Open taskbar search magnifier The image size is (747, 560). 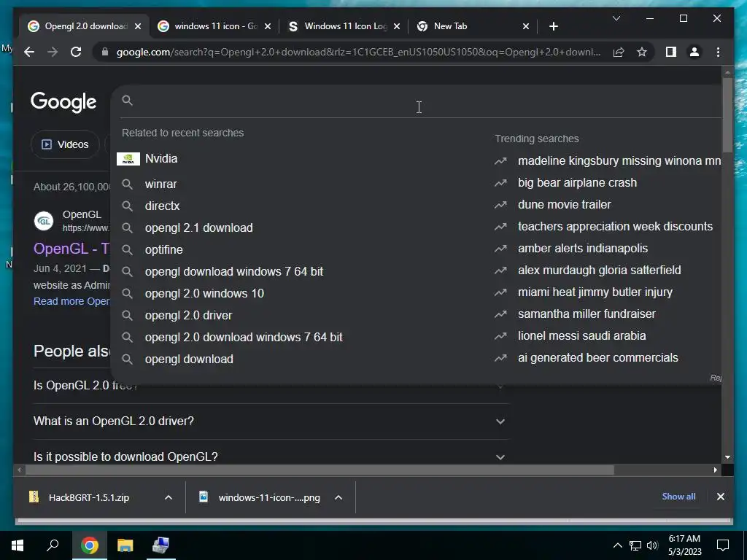click(53, 545)
